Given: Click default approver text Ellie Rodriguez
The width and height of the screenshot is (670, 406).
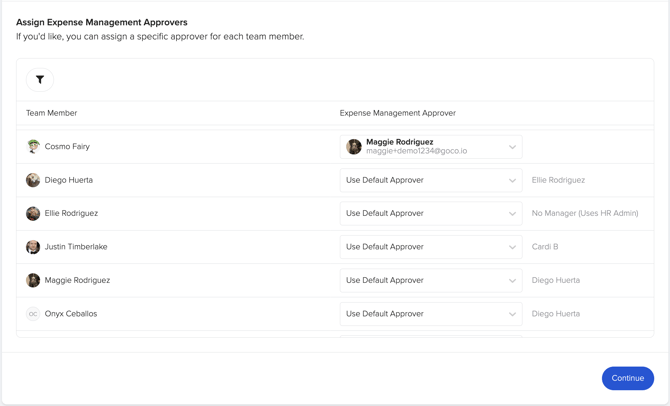Looking at the screenshot, I should 558,180.
